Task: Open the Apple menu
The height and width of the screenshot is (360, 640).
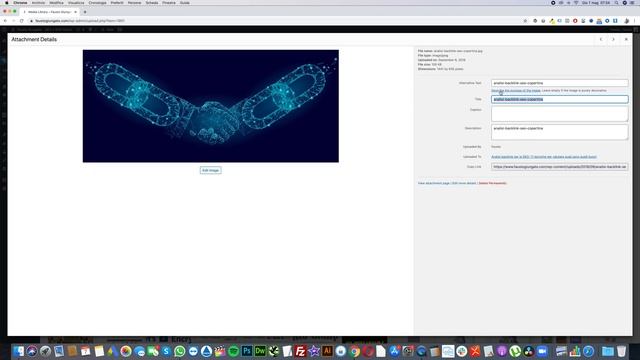Action: tap(7, 3)
